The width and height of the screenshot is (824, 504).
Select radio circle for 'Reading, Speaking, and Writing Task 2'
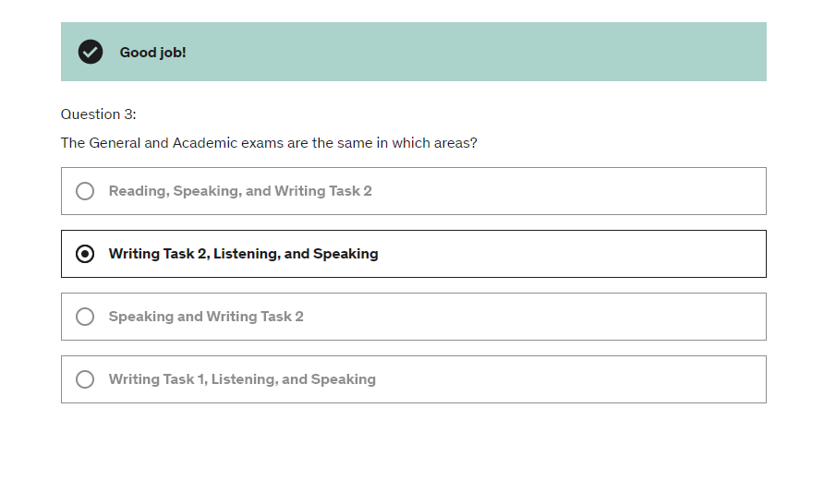(85, 191)
